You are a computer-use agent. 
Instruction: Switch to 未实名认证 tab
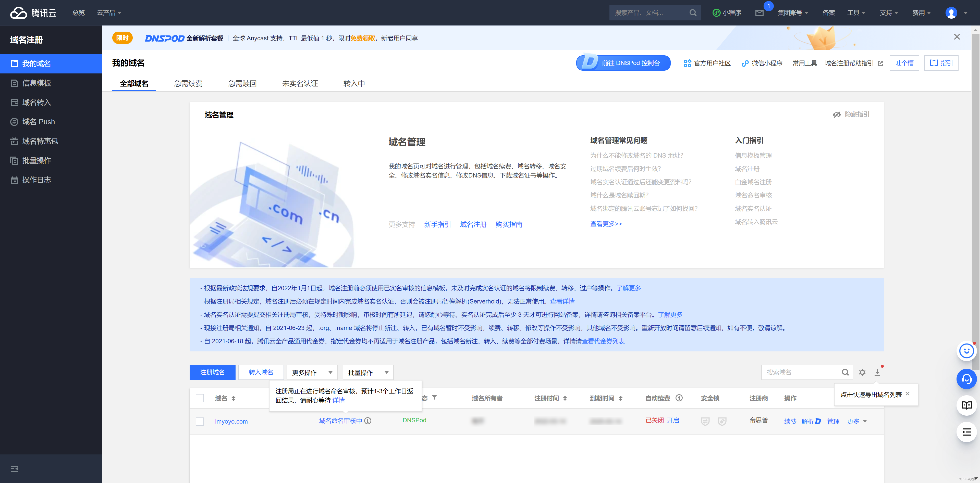(x=300, y=83)
